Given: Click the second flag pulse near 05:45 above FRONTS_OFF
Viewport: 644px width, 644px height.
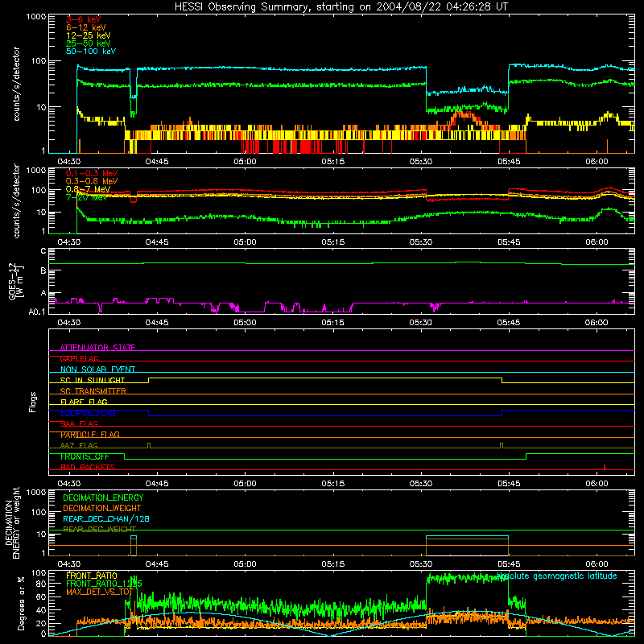Looking at the screenshot, I should click(502, 446).
